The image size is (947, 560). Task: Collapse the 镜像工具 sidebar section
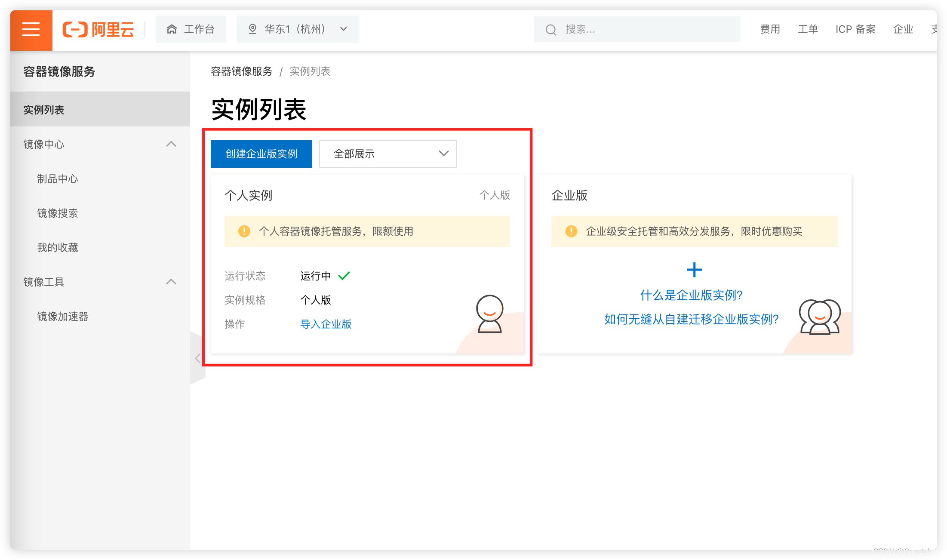click(x=171, y=282)
